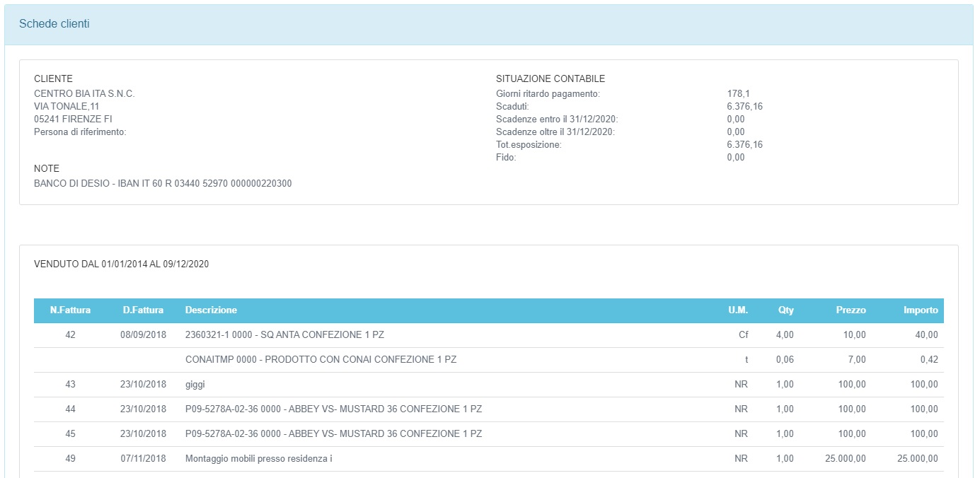Screen dimensions: 980x478
Task: Click the client name CENTRO BIA ITA S.N.C.
Action: coord(84,94)
